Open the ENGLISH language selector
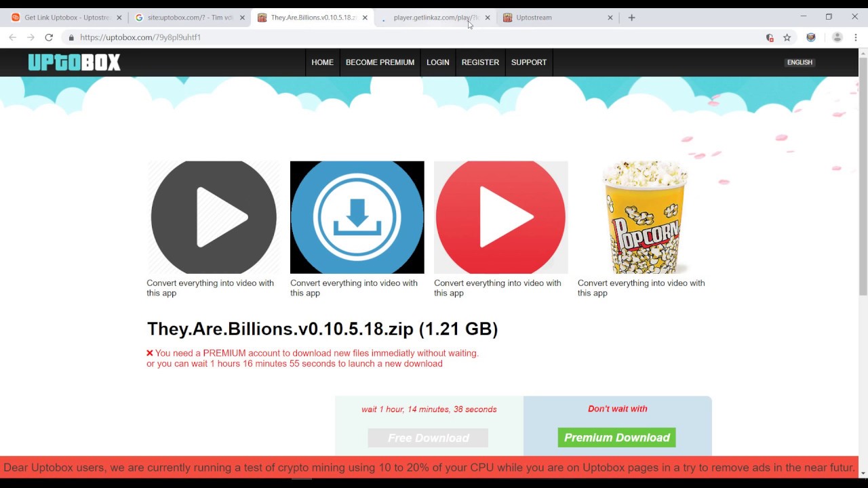868x488 pixels. click(800, 62)
